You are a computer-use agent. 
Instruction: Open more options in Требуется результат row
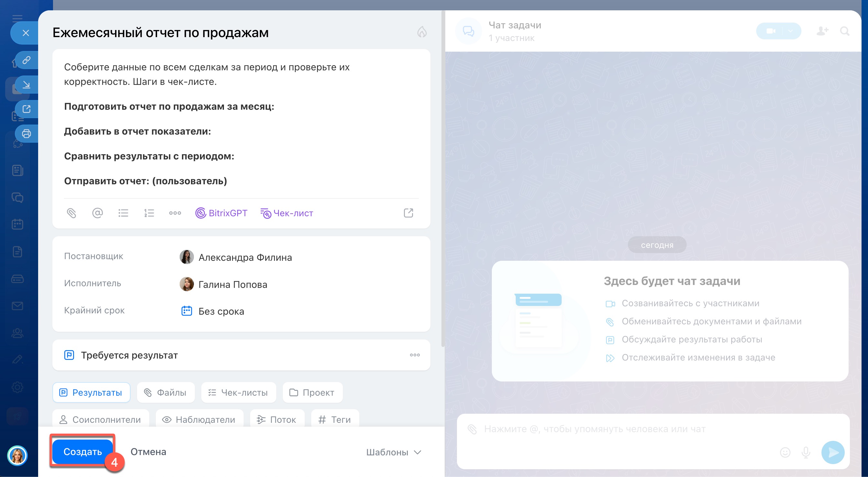pos(415,355)
